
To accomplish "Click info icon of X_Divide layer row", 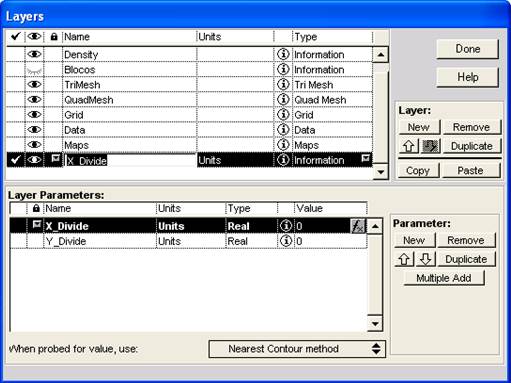I will (283, 160).
